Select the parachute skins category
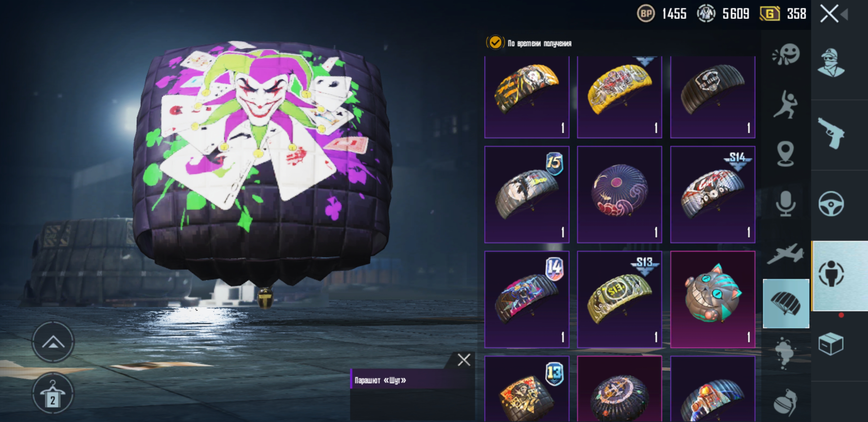The height and width of the screenshot is (422, 868). coord(786,303)
